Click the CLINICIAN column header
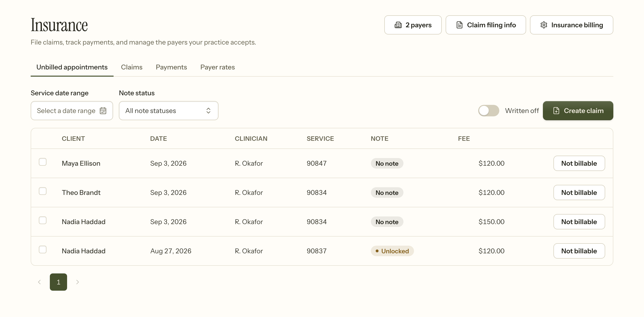This screenshot has height=317, width=644. click(251, 139)
